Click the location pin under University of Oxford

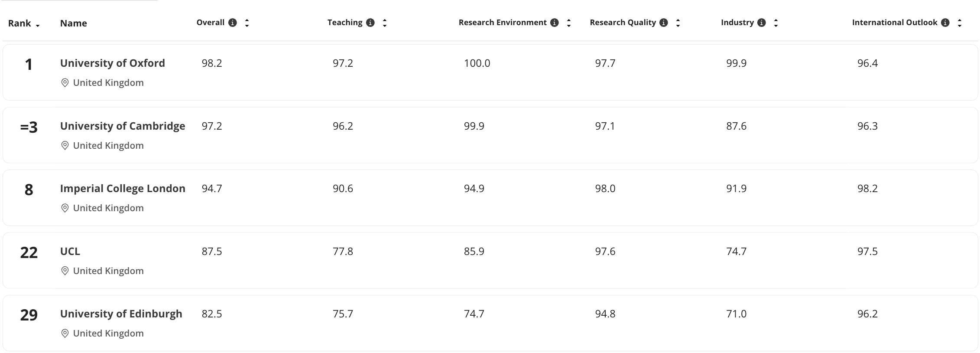click(65, 83)
